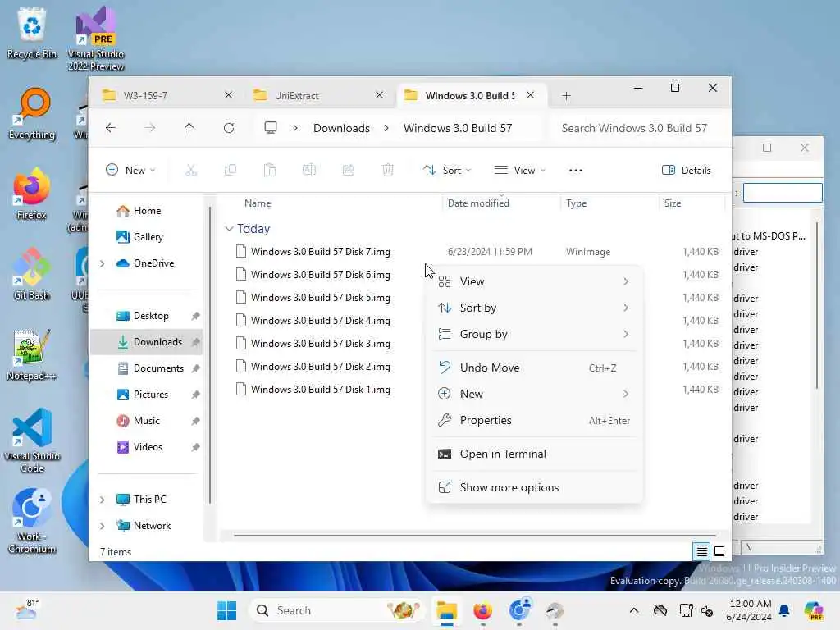Open Notepad++ desktop shortcut
The image size is (840, 630).
click(x=32, y=354)
